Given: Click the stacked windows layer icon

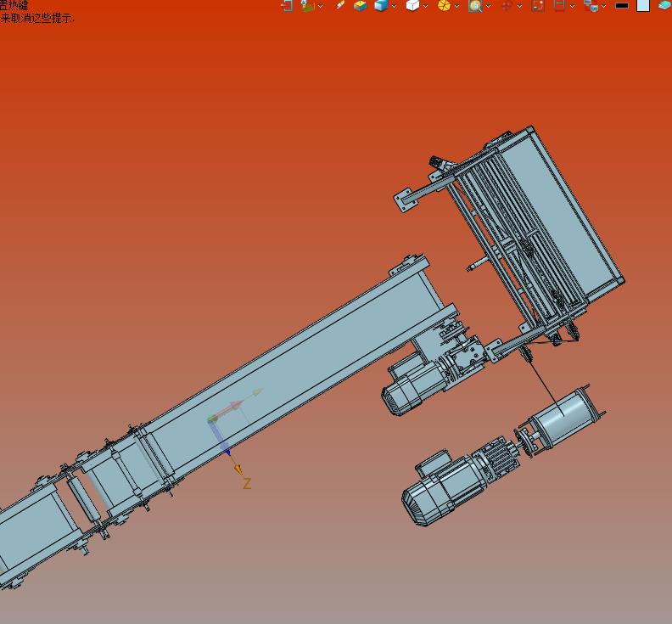Looking at the screenshot, I should (x=591, y=6).
